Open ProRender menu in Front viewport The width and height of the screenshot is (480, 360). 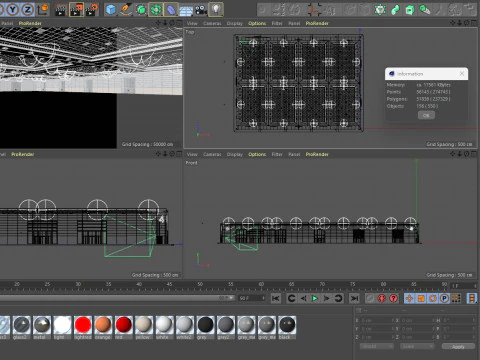(317, 154)
